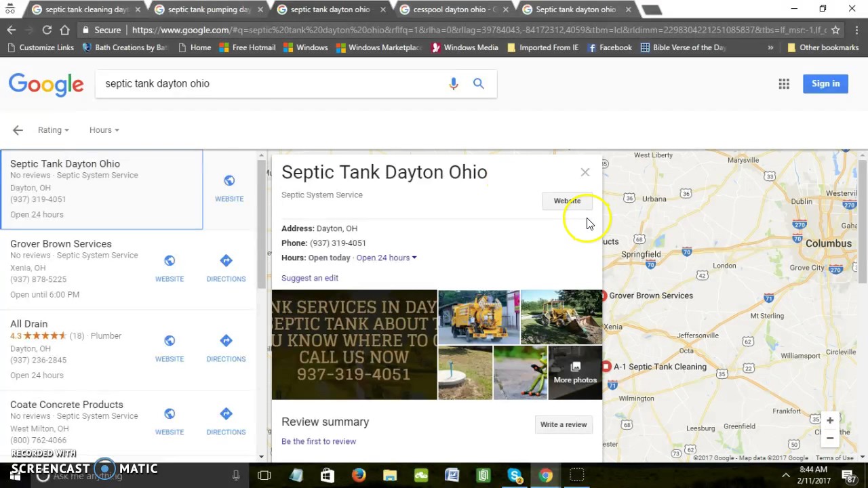The width and height of the screenshot is (868, 488).
Task: Open the excavator photo
Action: point(561,317)
